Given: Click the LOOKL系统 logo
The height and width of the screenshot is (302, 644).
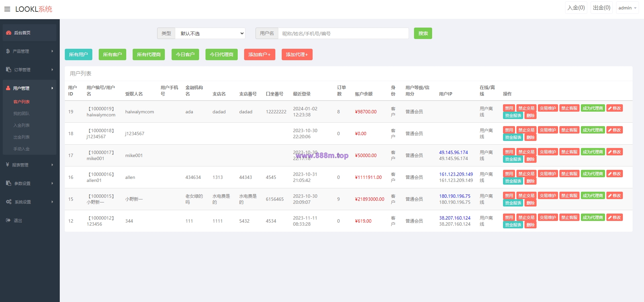Looking at the screenshot, I should click(x=34, y=9).
